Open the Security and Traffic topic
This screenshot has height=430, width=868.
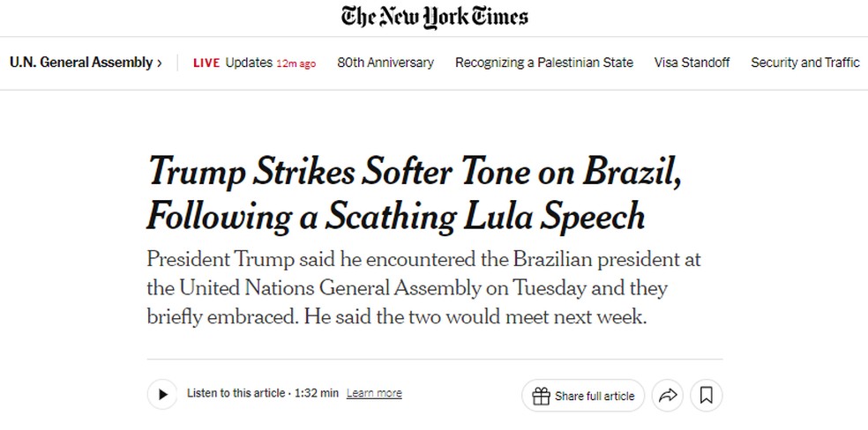tap(804, 63)
